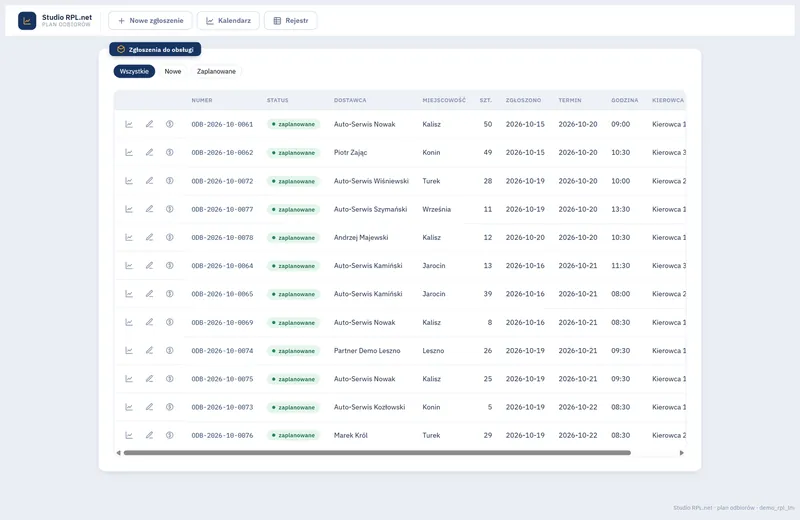Select the Wszystkie filter tab
Screen dimensions: 800x520
point(134,71)
